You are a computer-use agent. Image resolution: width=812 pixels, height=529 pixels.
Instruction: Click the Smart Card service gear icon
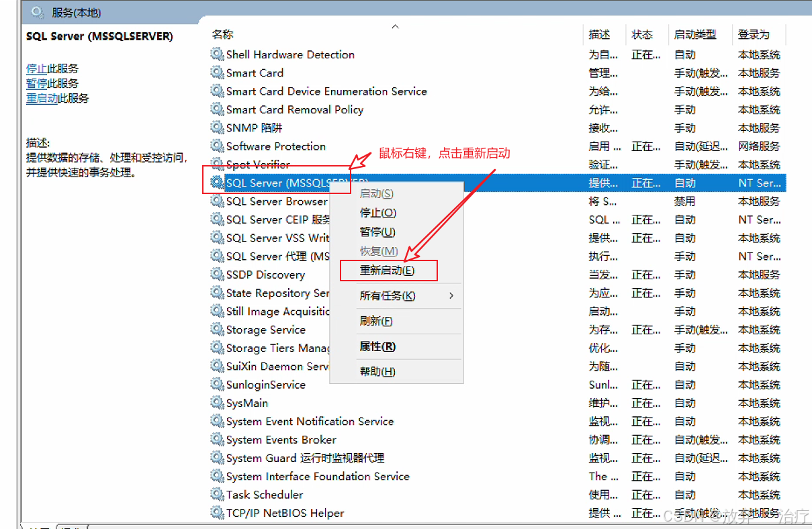[x=216, y=73]
